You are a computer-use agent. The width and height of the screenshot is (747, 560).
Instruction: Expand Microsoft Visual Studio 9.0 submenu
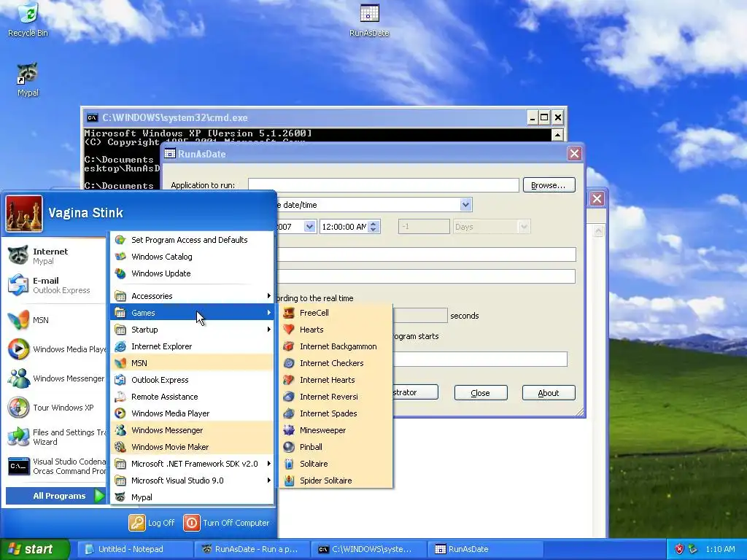tap(193, 481)
